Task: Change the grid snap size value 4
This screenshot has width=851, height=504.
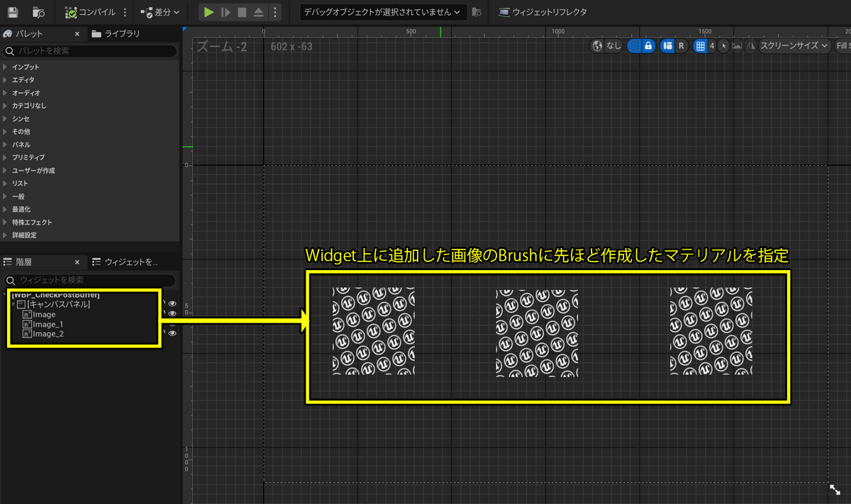Action: [x=712, y=45]
